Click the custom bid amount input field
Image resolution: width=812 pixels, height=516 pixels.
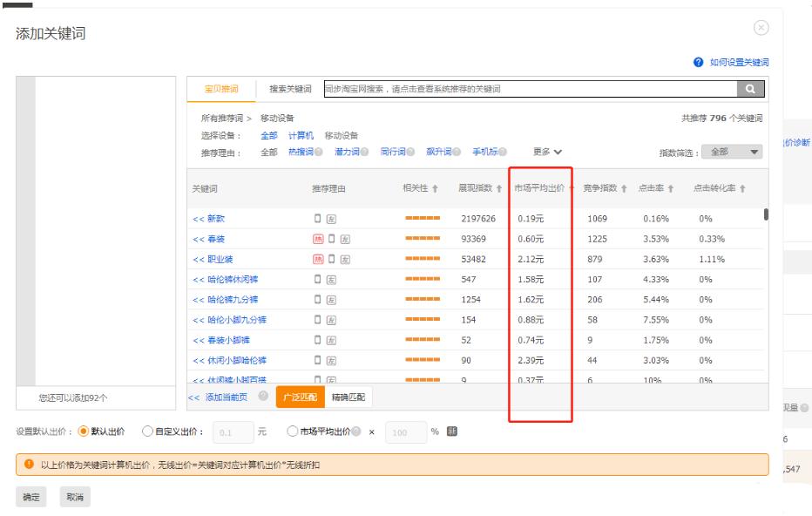tap(233, 432)
